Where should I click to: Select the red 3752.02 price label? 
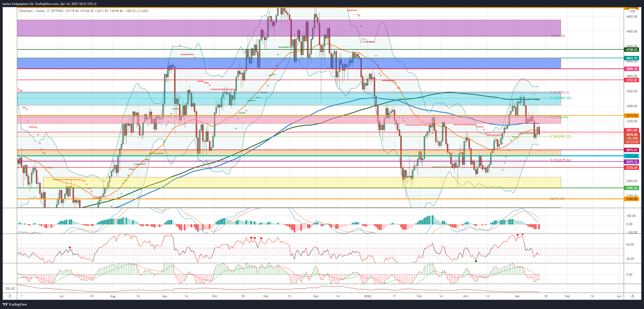pyautogui.click(x=632, y=80)
